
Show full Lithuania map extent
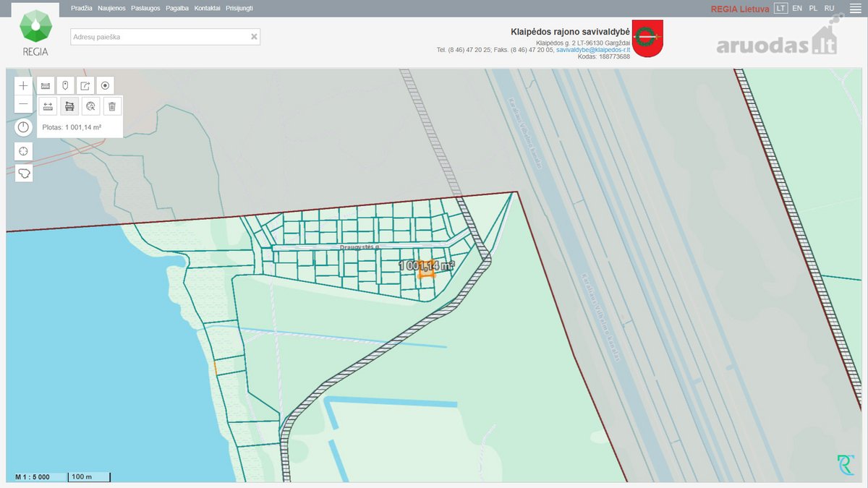[24, 174]
